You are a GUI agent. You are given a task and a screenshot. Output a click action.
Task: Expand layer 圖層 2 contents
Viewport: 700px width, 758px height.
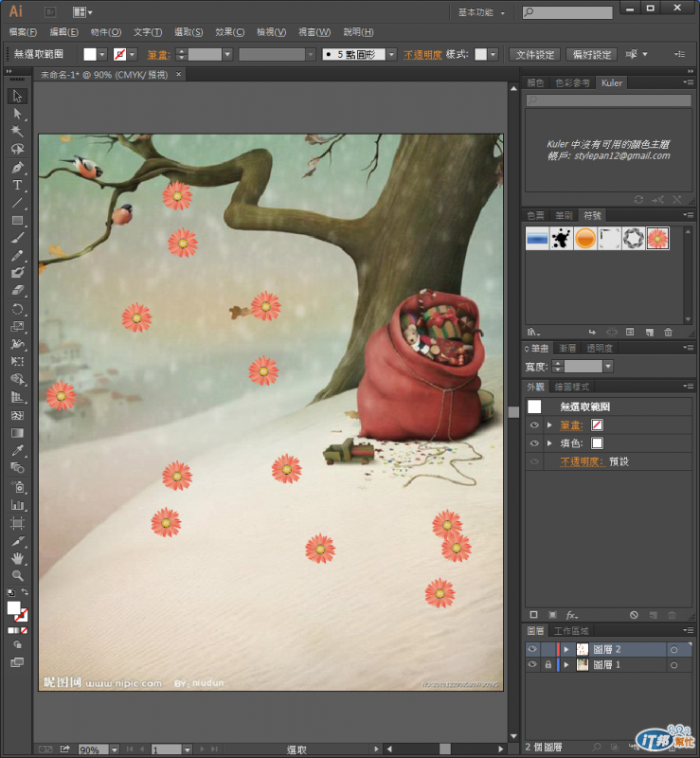tap(566, 649)
